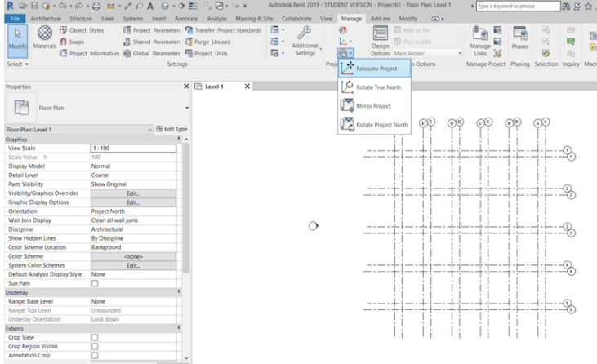The height and width of the screenshot is (364, 597).
Task: Open Snaps settings
Action: [72, 42]
